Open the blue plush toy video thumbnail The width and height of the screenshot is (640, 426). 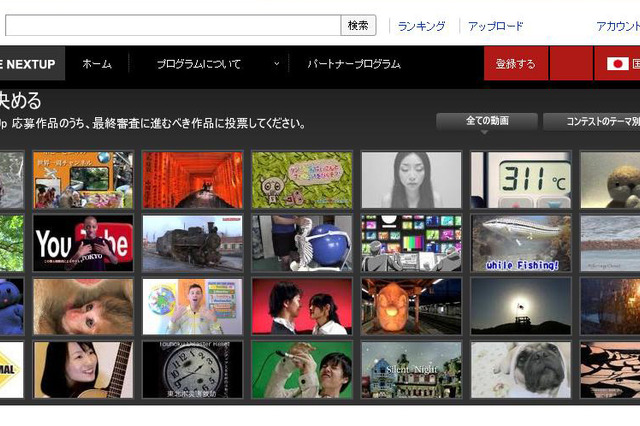(x=12, y=306)
